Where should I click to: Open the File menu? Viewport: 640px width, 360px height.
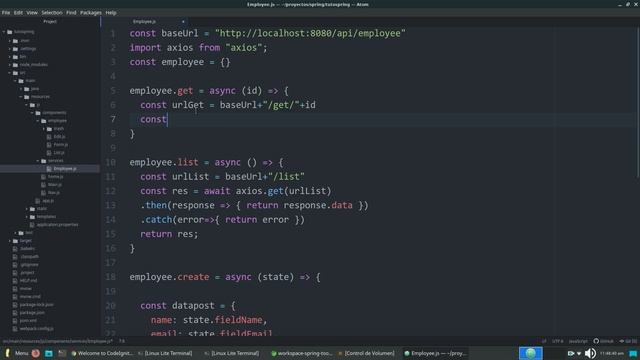point(6,13)
